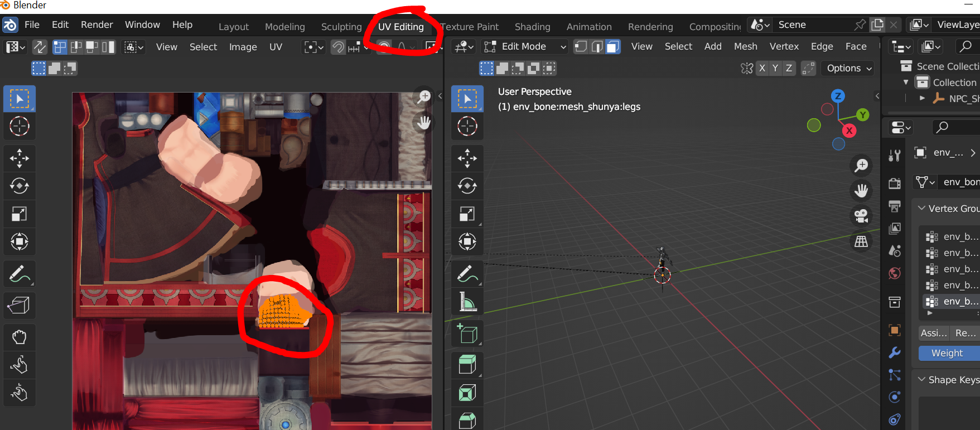Open the sticky selection mode dropdown
This screenshot has width=980, height=430.
pos(134,47)
